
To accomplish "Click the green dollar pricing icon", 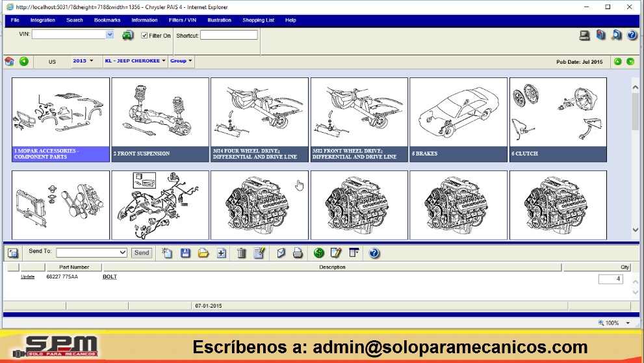I will tap(318, 253).
